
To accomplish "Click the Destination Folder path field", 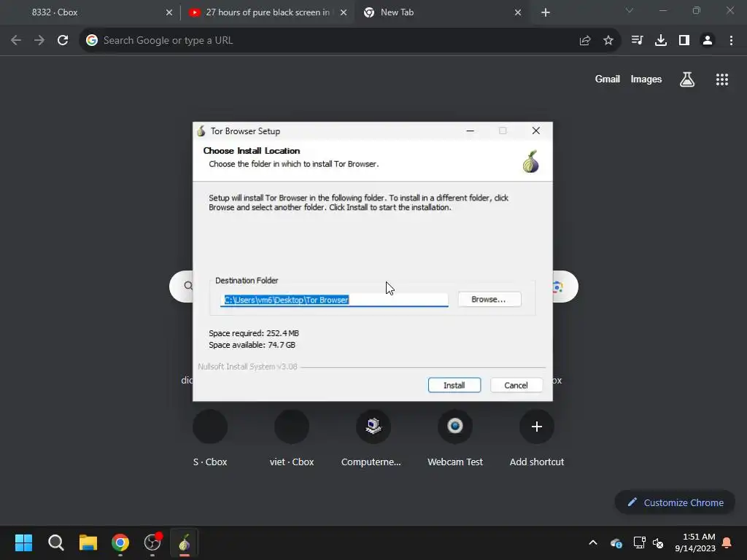I will (334, 300).
